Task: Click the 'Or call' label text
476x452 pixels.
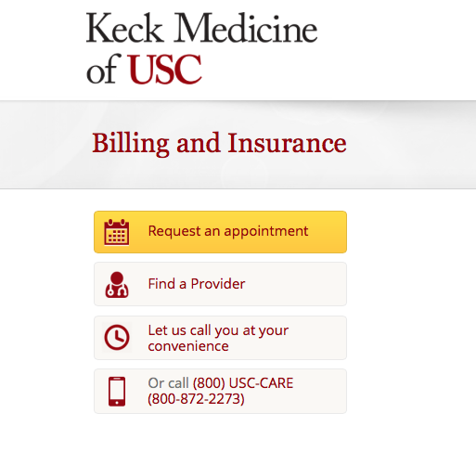Action: (x=168, y=383)
